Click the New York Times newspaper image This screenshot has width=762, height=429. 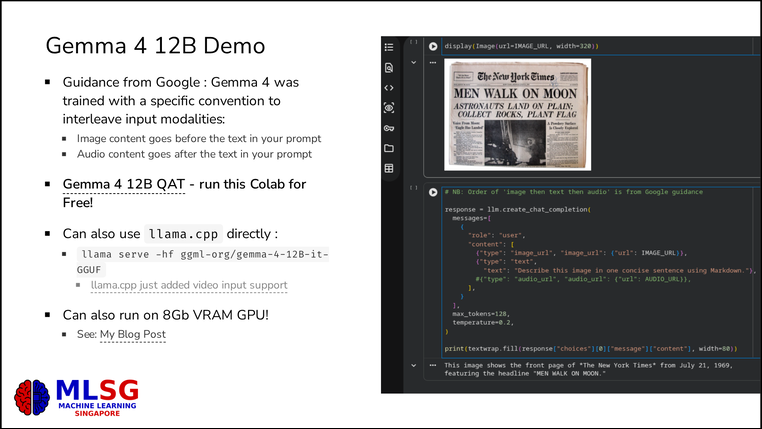[518, 115]
